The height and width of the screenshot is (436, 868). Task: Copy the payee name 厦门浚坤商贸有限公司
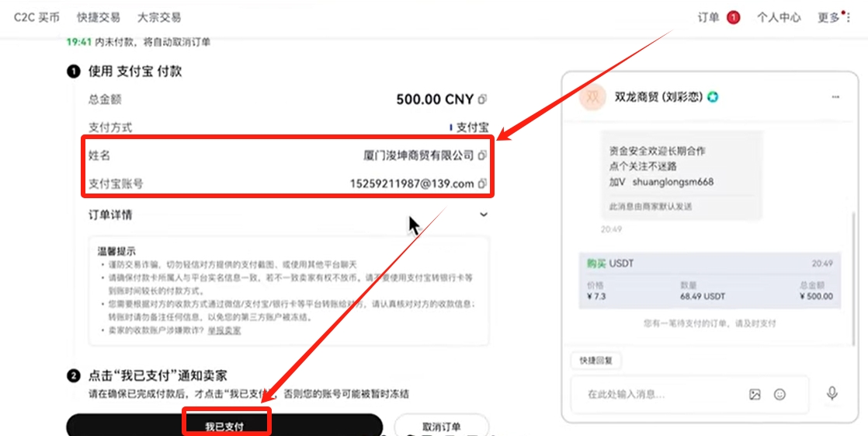tap(483, 155)
